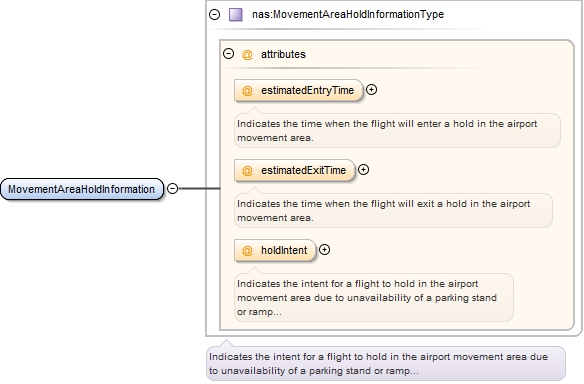Viewport: 584px width, 384px height.
Task: Click the nas:MovementAreaHoldInformationType title text
Action: [x=348, y=15]
